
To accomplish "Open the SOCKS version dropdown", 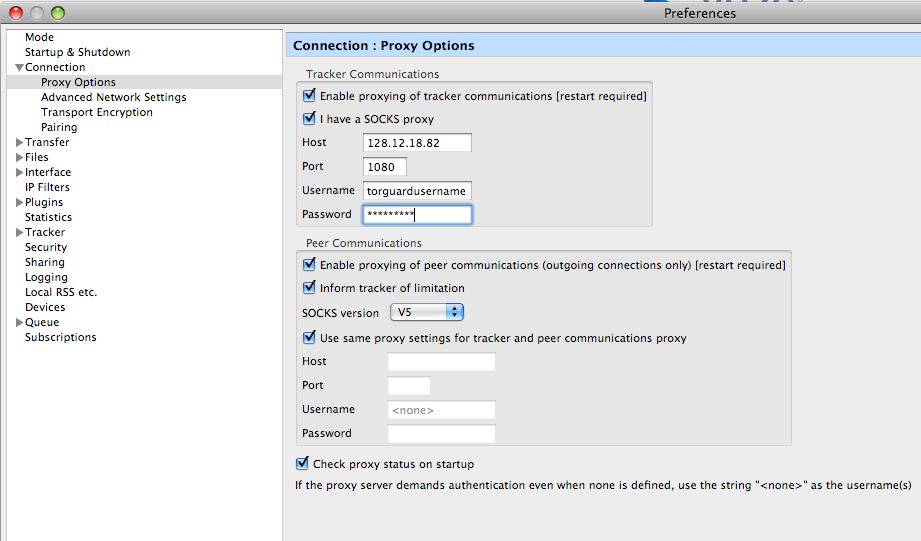I will pyautogui.click(x=427, y=312).
